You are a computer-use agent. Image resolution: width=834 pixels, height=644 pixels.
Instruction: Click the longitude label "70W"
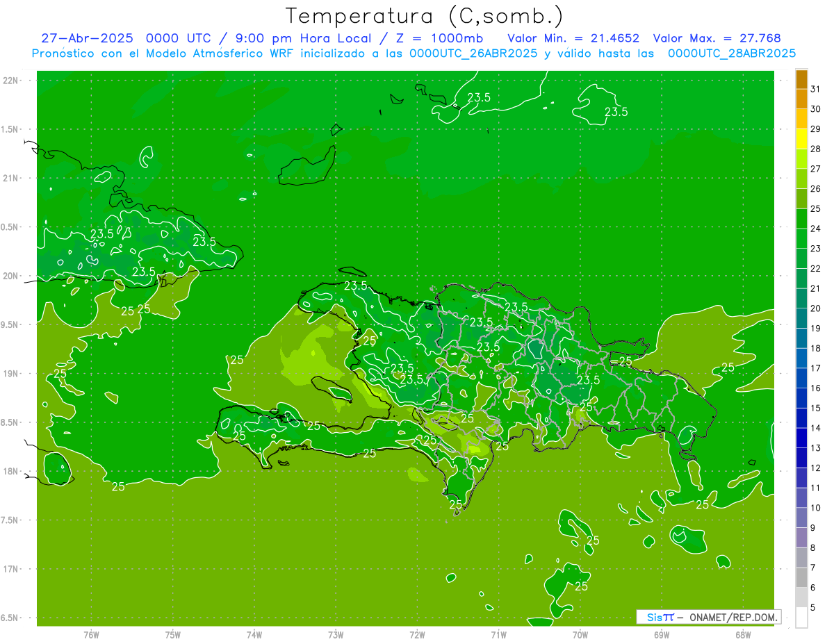click(580, 635)
